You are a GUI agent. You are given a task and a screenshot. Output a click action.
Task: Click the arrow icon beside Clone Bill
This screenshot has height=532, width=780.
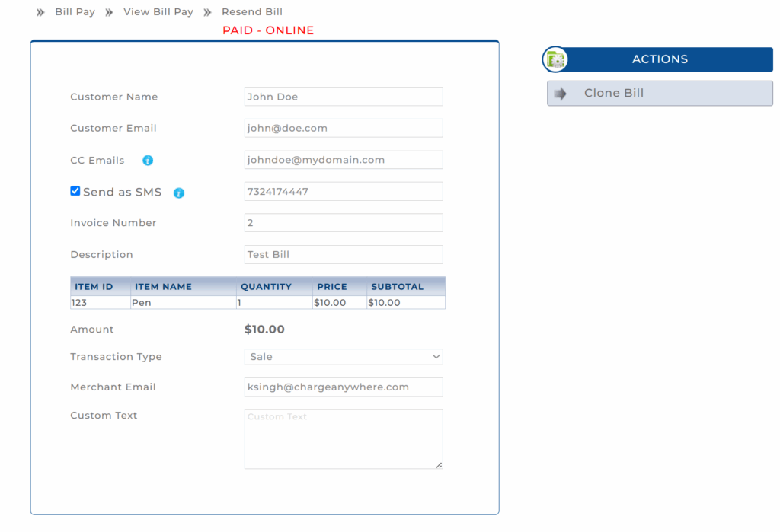pos(561,94)
